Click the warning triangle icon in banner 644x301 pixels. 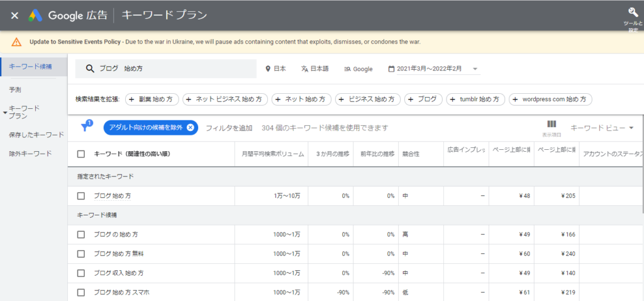pyautogui.click(x=16, y=42)
